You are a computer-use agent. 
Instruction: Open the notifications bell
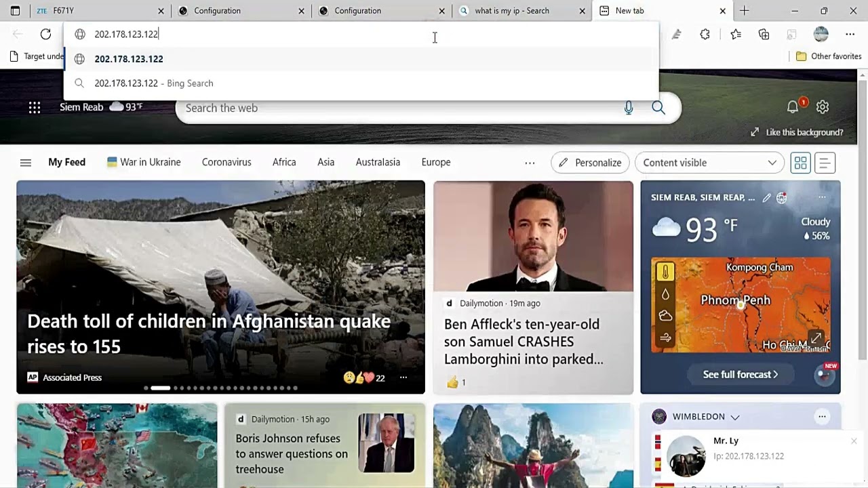[793, 107]
